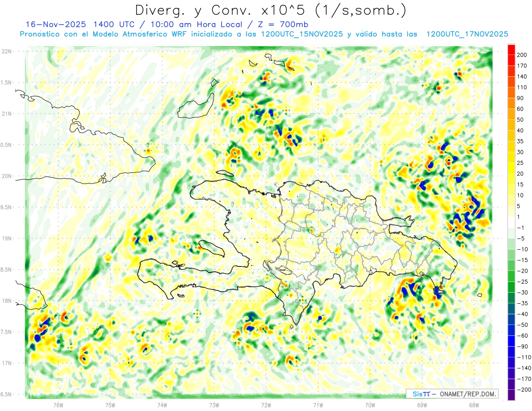Click the '22N' latitude label
This screenshot has height=411, width=532.
coord(7,51)
